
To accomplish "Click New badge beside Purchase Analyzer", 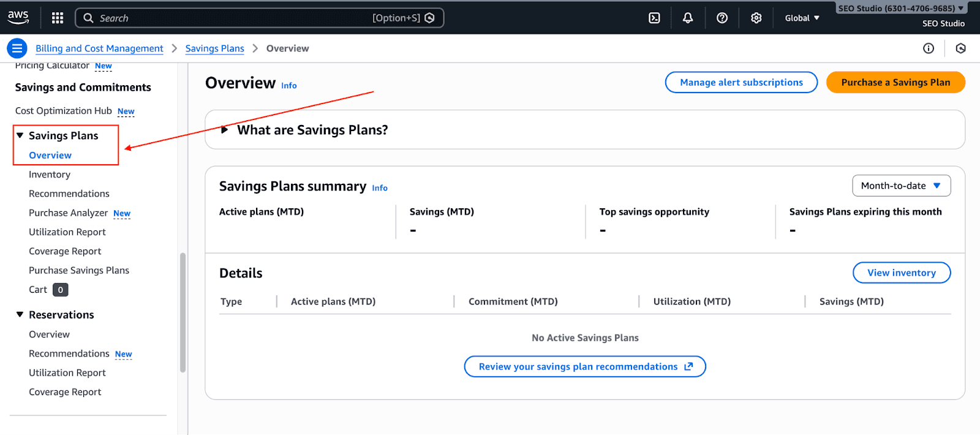I will coord(122,213).
